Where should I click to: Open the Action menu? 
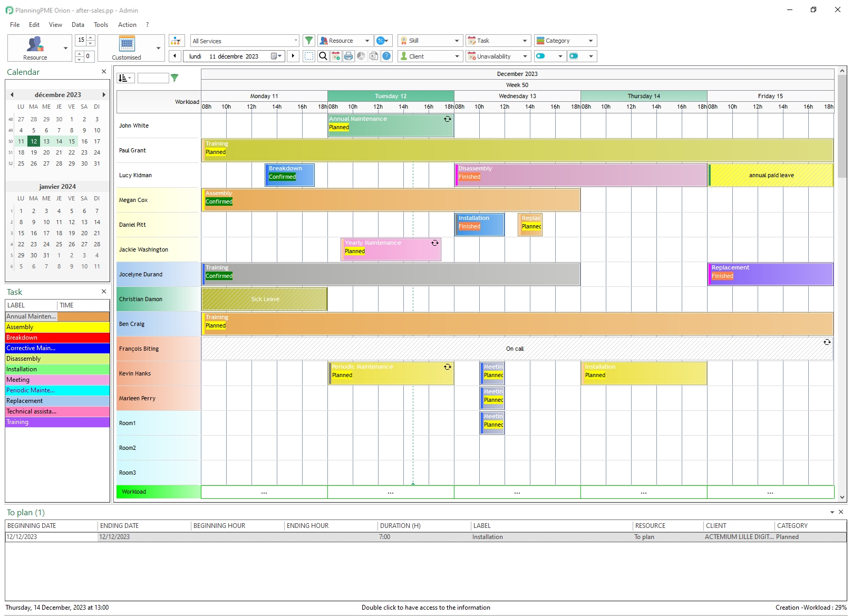[127, 24]
